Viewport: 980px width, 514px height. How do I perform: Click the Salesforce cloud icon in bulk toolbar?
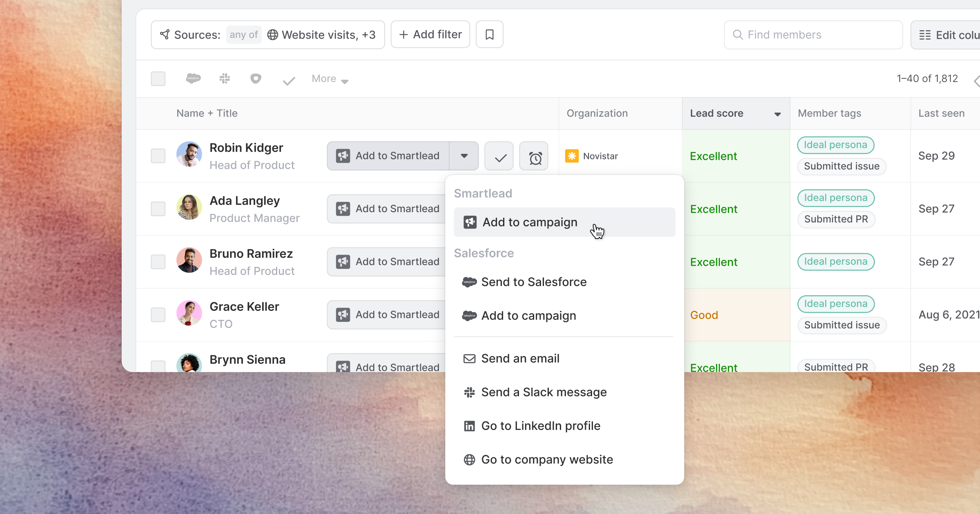pos(193,78)
